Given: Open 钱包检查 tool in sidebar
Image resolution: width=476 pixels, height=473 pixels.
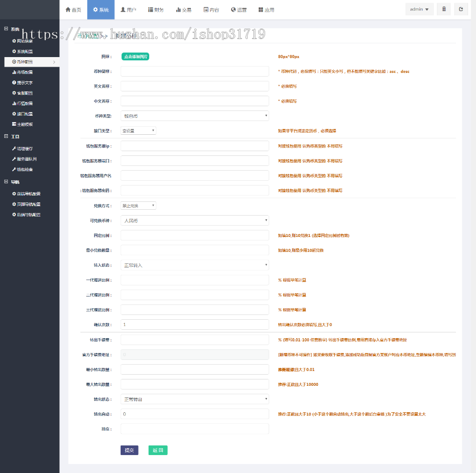Looking at the screenshot, I should coord(22,169).
